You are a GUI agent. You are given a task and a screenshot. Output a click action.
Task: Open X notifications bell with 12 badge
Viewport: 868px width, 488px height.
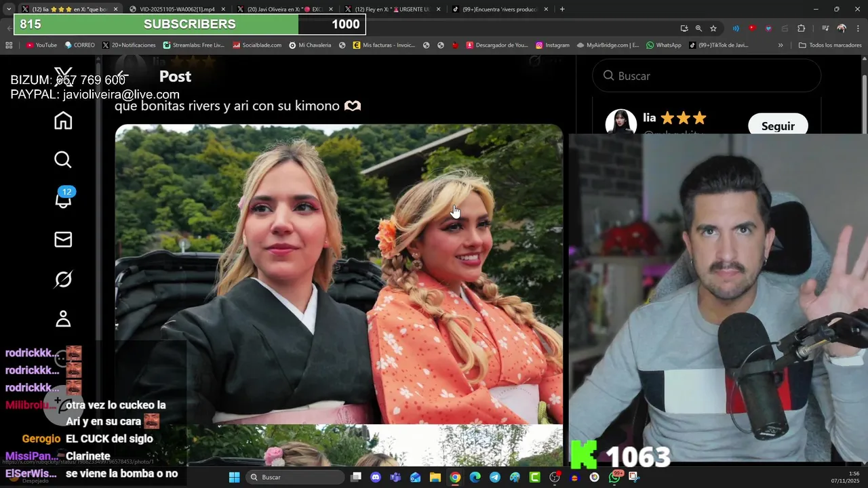64,199
